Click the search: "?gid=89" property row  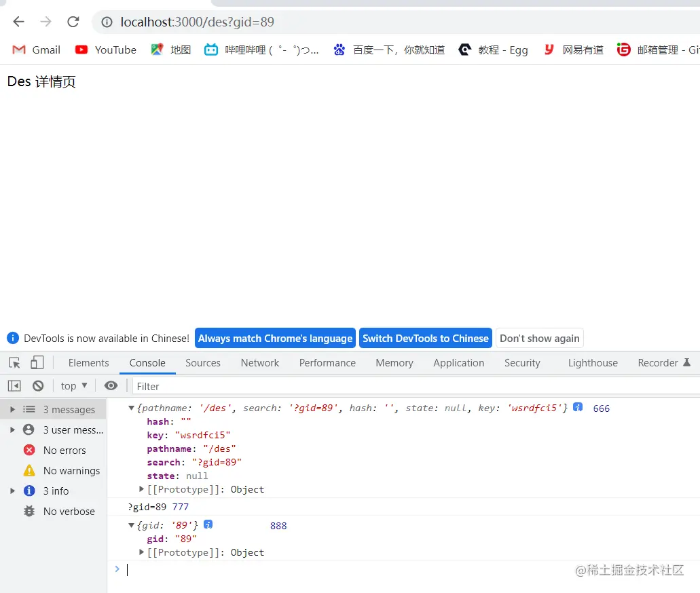(194, 462)
